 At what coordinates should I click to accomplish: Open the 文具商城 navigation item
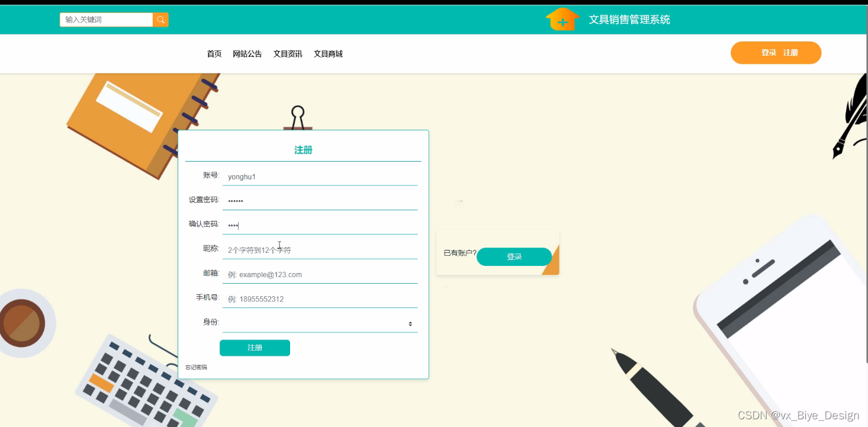click(328, 54)
